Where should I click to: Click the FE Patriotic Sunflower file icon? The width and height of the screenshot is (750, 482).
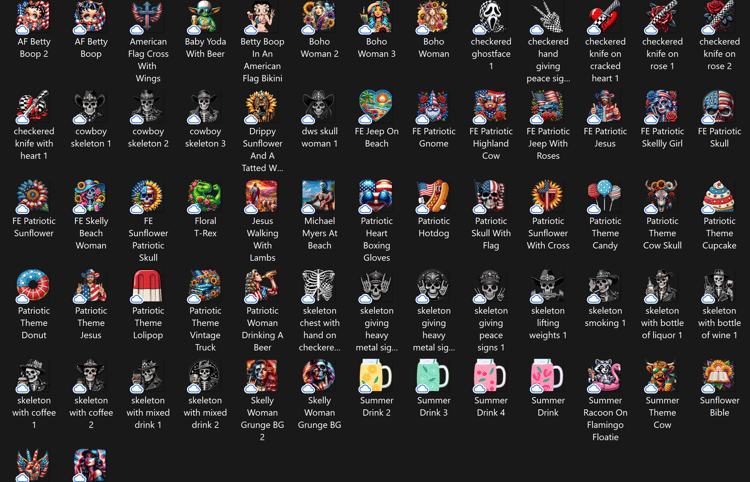(x=33, y=196)
